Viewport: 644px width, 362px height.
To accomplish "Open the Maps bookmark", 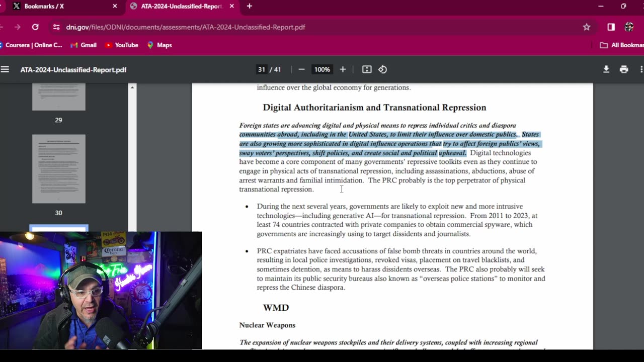I will 159,45.
